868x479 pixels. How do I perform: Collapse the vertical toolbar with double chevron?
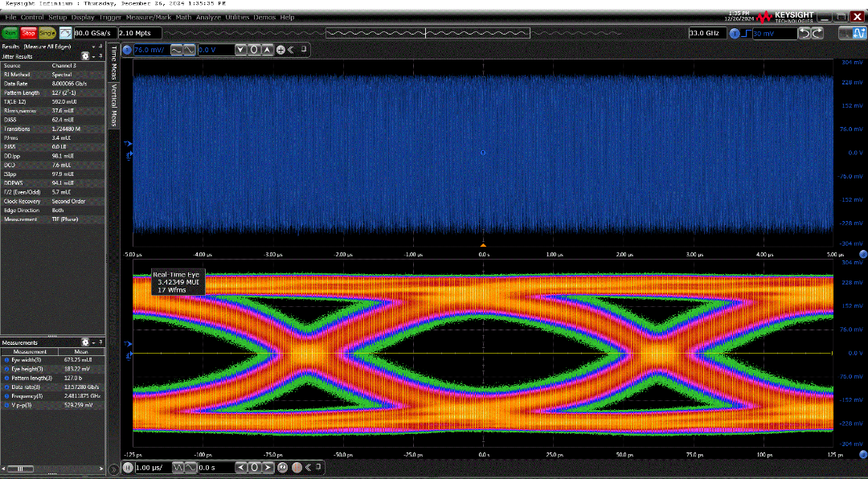tap(291, 50)
